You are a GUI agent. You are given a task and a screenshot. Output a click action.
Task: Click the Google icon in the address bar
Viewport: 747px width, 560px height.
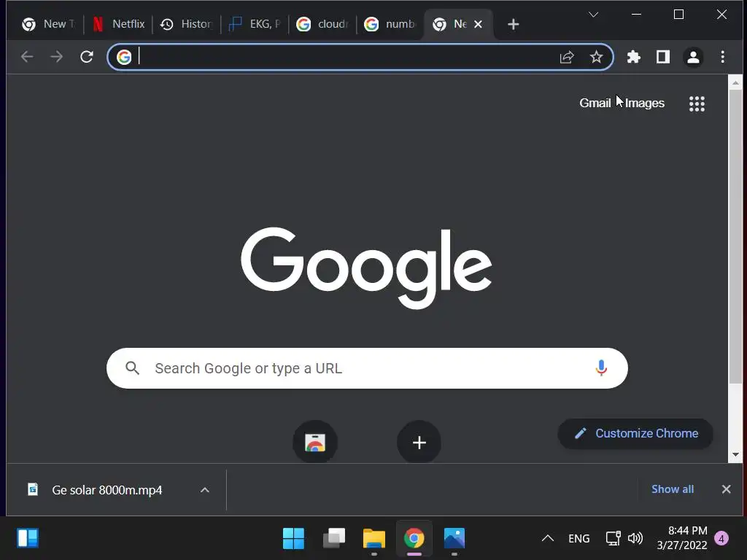pyautogui.click(x=124, y=57)
